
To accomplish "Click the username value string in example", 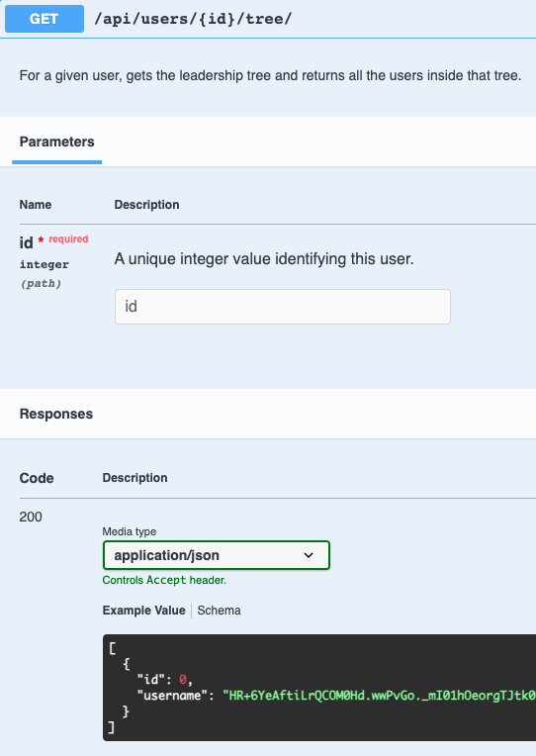I will (379, 696).
